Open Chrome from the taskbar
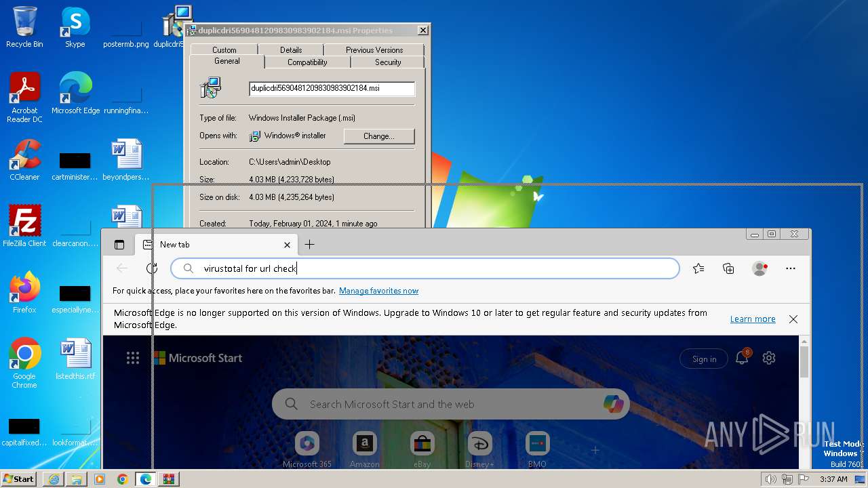Image resolution: width=868 pixels, height=488 pixels. (x=123, y=479)
